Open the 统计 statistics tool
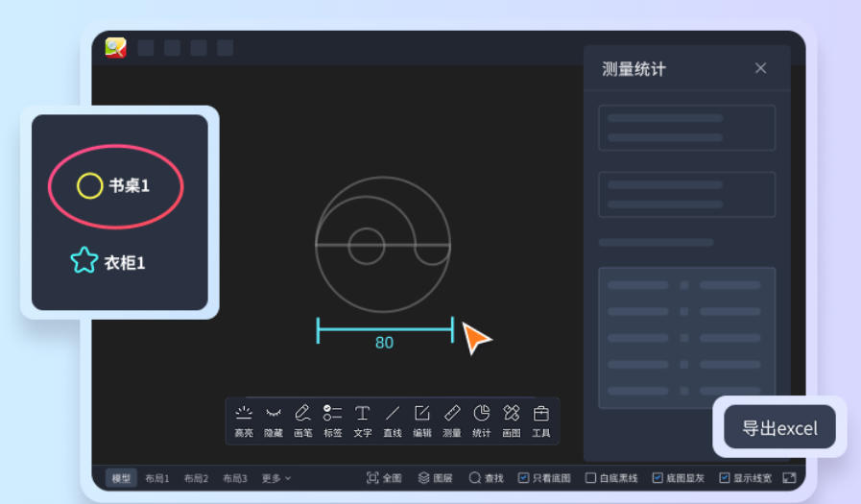The width and height of the screenshot is (861, 504). click(x=481, y=420)
